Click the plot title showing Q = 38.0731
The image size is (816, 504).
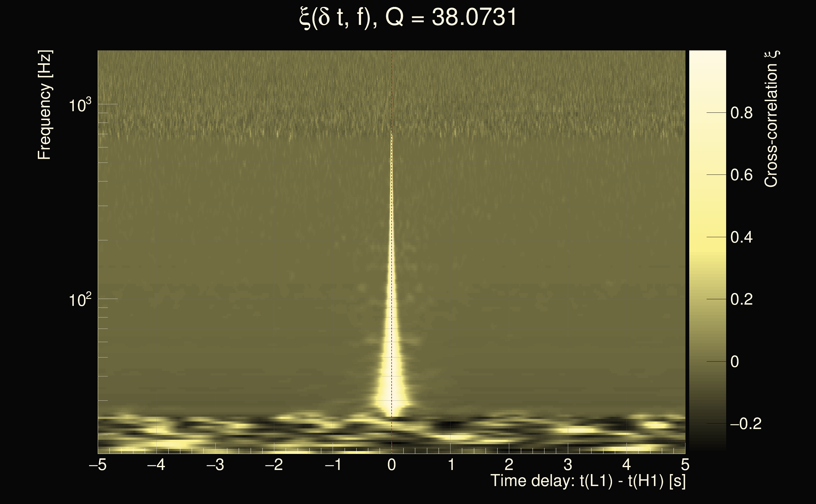[408, 17]
